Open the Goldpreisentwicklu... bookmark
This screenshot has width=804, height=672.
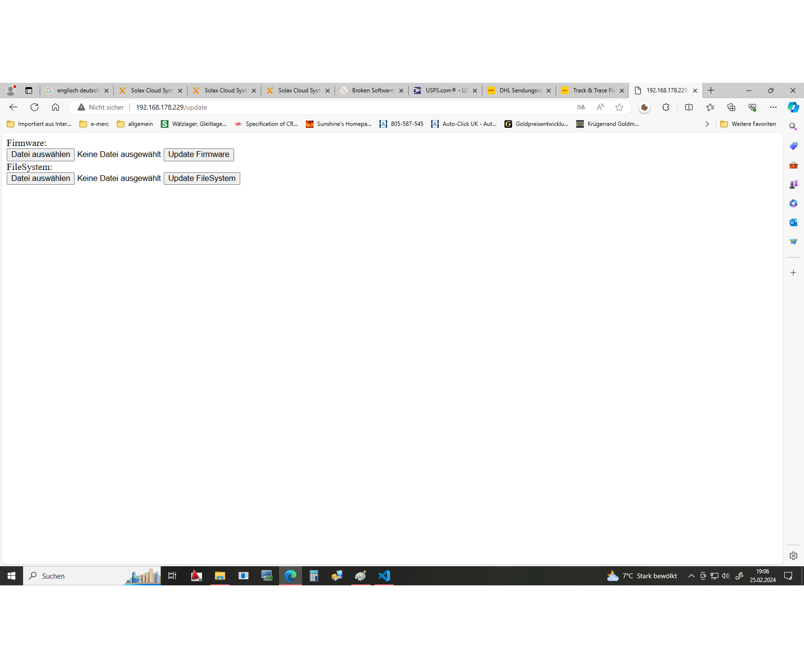click(x=536, y=124)
